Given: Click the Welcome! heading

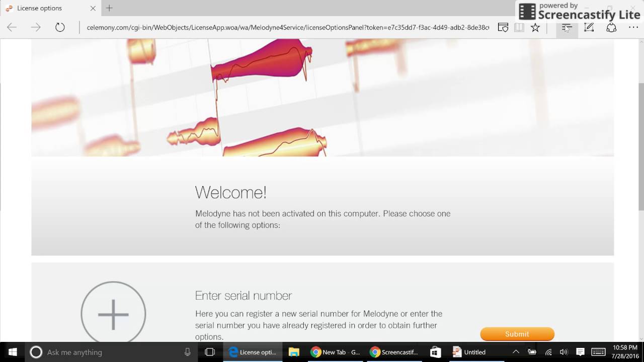Looking at the screenshot, I should tap(231, 192).
